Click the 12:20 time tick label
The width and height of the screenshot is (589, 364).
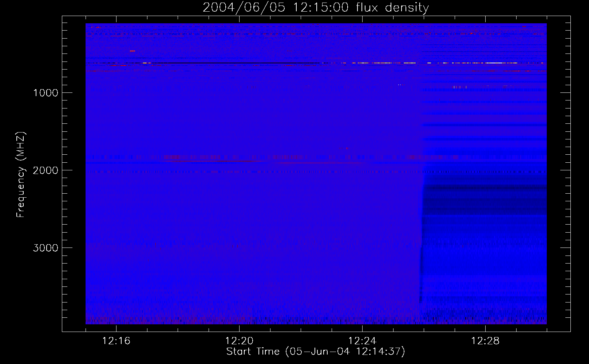click(239, 341)
